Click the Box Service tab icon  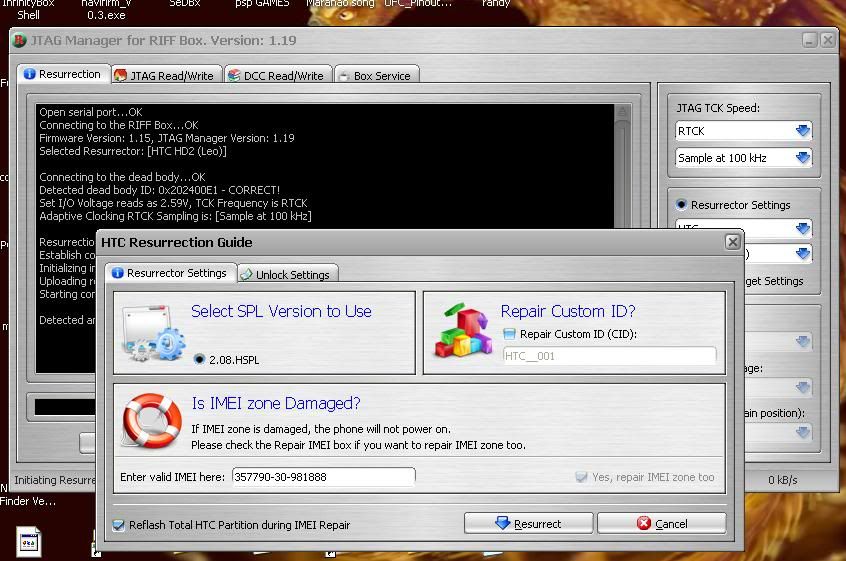pyautogui.click(x=343, y=76)
